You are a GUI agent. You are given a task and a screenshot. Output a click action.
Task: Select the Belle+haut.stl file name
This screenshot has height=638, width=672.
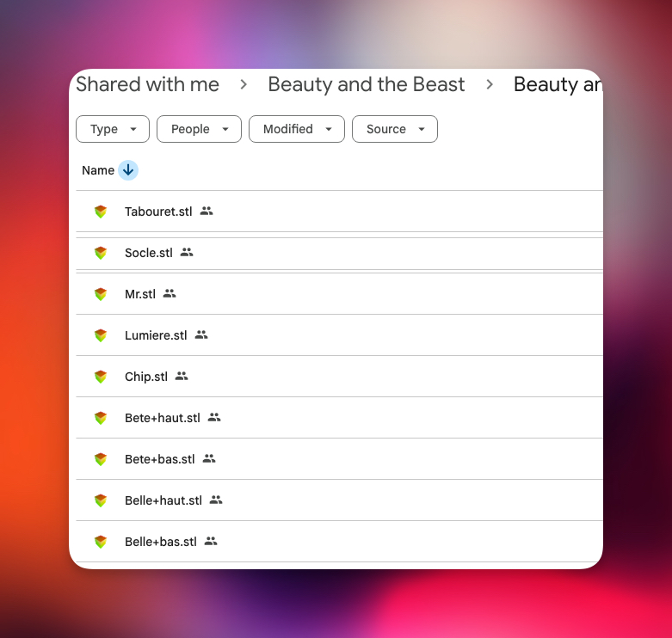[x=163, y=500]
